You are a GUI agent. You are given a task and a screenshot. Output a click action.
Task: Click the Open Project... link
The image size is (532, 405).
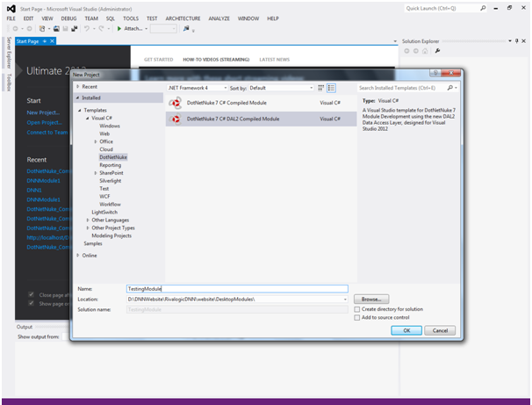(45, 122)
